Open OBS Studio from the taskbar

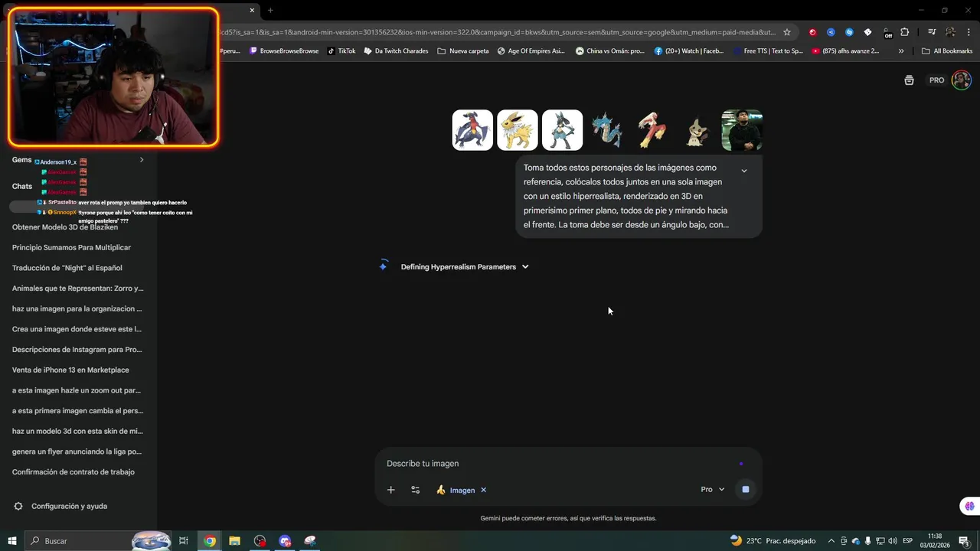pyautogui.click(x=260, y=541)
